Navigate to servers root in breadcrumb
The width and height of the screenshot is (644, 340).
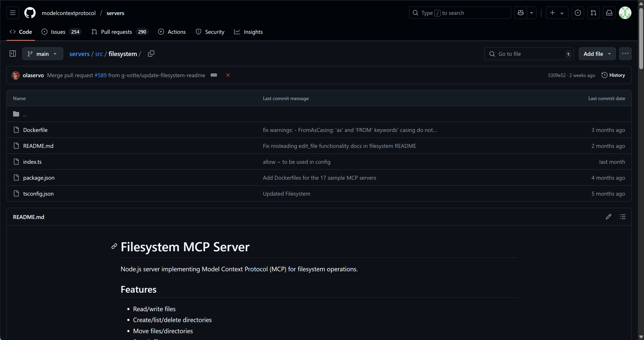[x=79, y=54]
